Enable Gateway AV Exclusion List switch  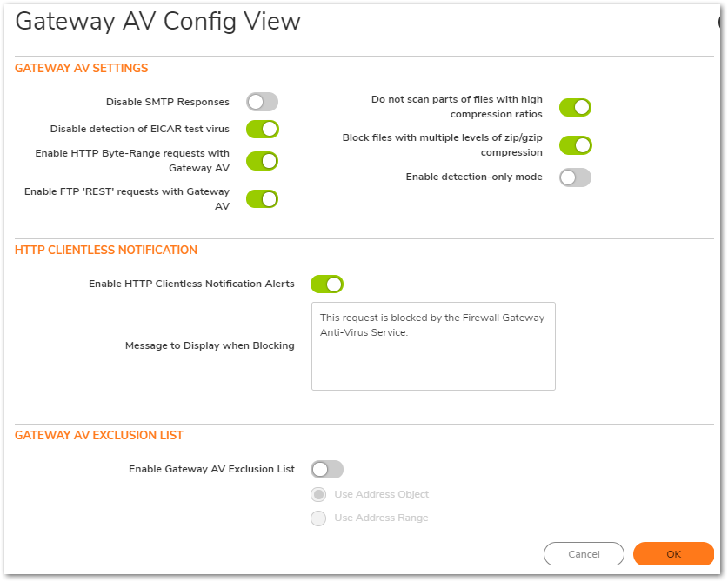(327, 469)
